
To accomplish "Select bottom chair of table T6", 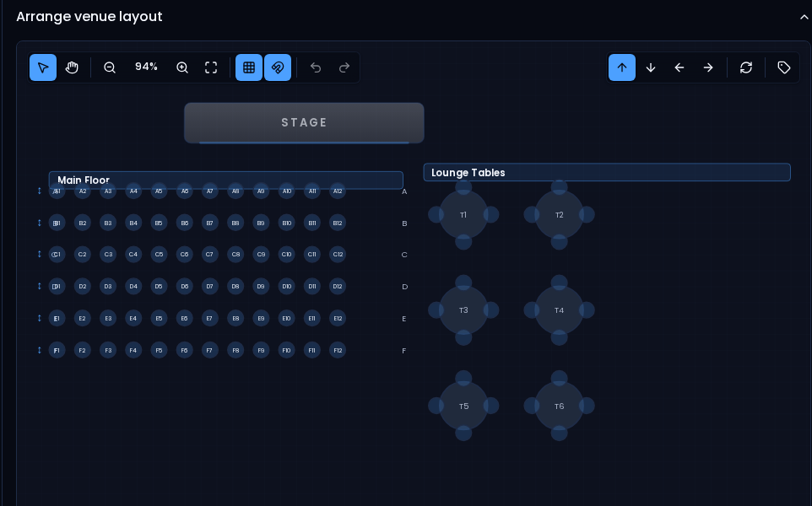I will [x=560, y=433].
